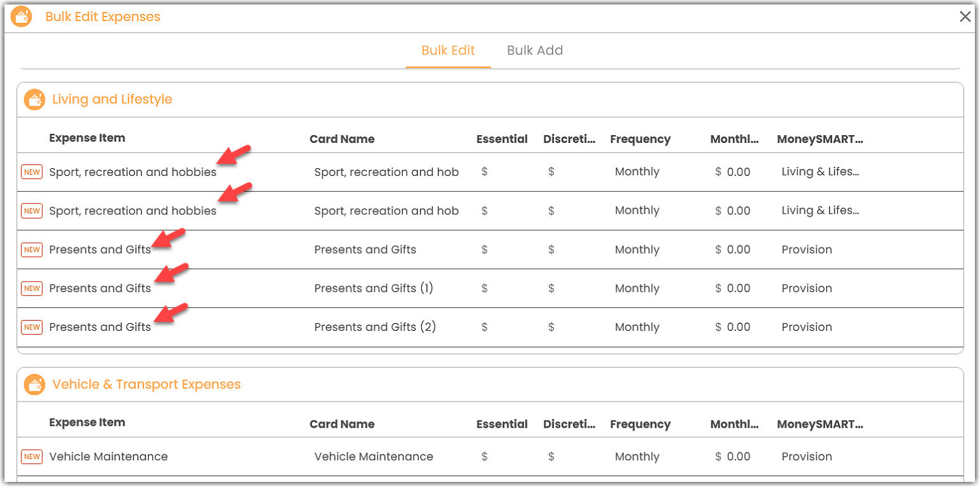Switch to the Bulk Add tab

535,50
